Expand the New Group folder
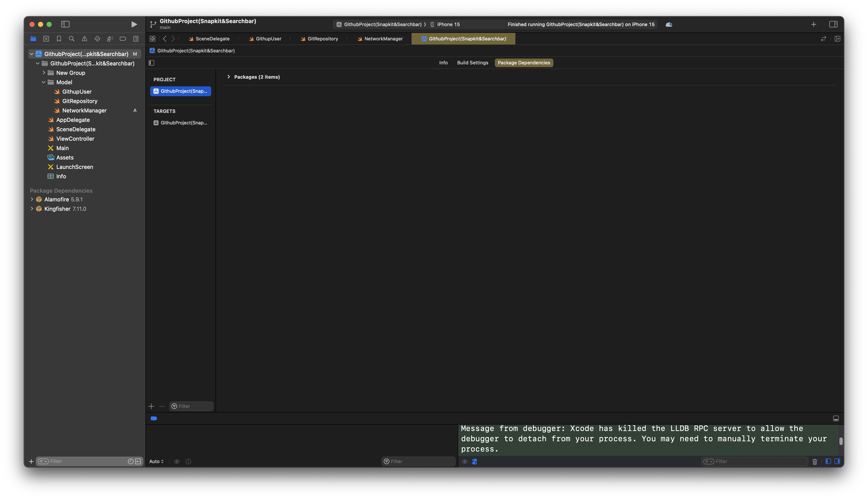 44,73
